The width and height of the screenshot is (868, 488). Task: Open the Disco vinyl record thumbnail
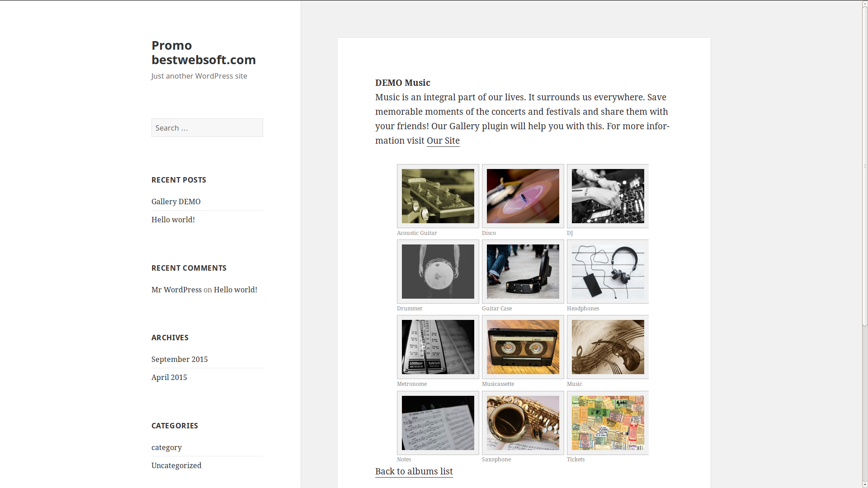(x=523, y=196)
